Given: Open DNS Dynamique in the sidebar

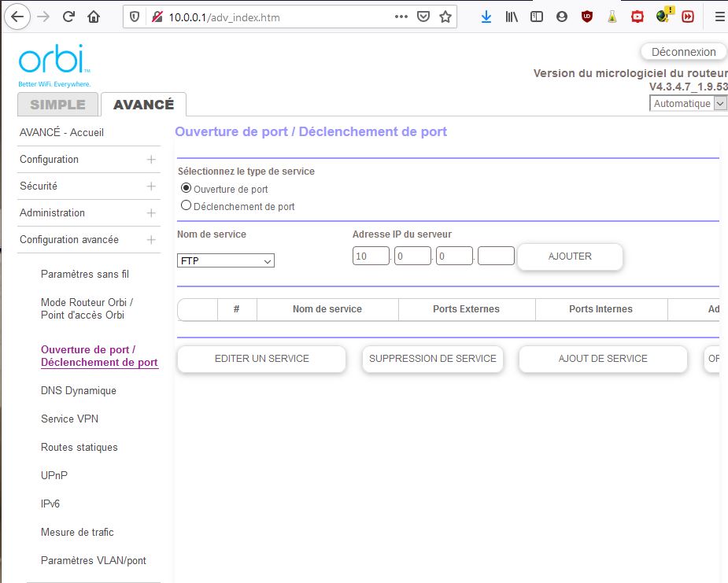Looking at the screenshot, I should (x=78, y=391).
